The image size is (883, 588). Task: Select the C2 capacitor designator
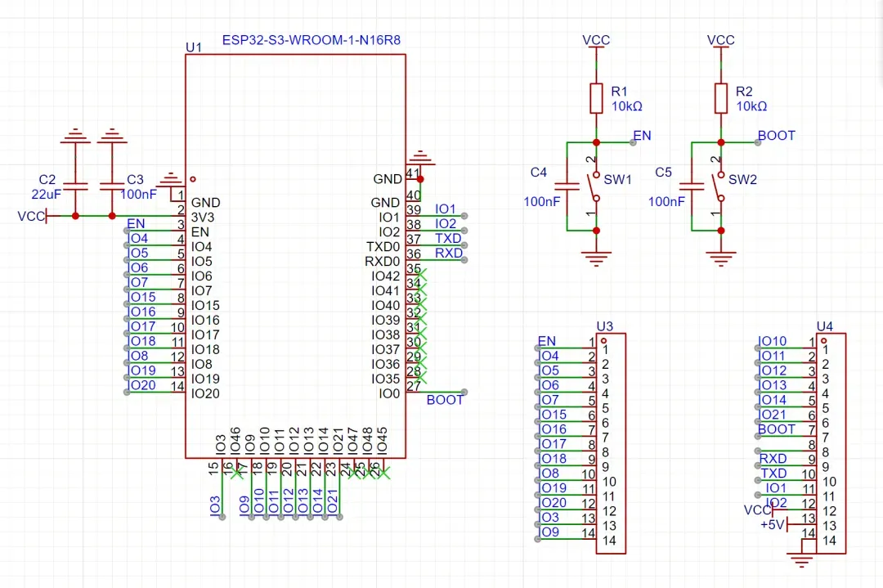tap(47, 180)
